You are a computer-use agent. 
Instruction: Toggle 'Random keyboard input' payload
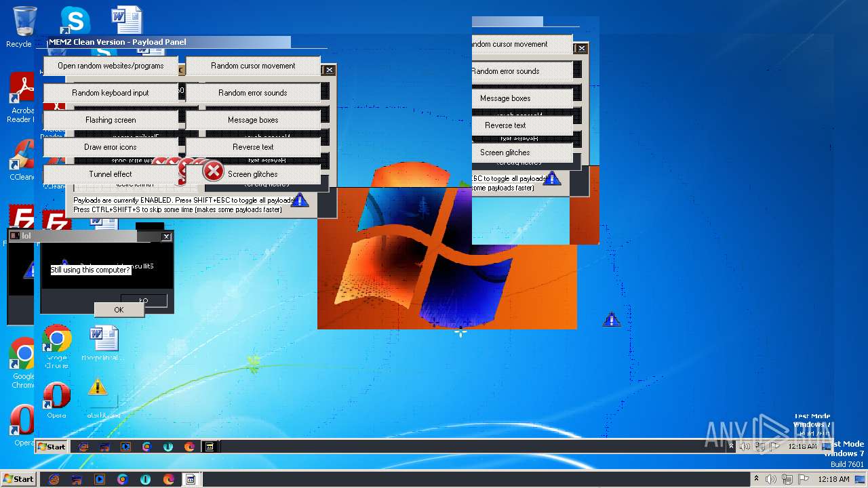(111, 93)
